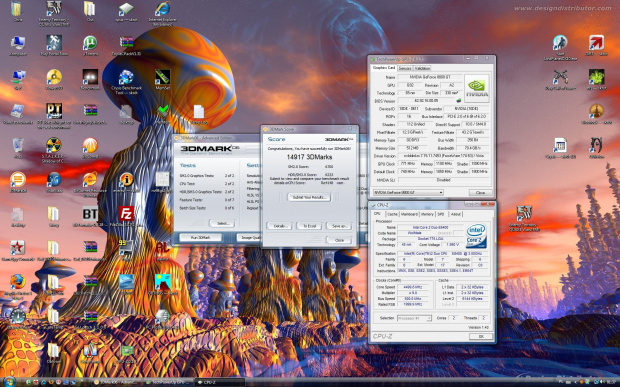Open the red arrow shortcut in top-right corner
The image size is (620, 387).
(596, 42)
